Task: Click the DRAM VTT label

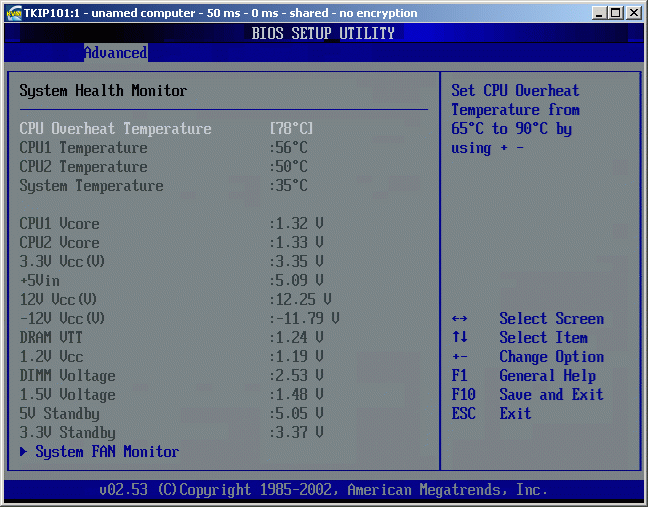Action: tap(51, 338)
